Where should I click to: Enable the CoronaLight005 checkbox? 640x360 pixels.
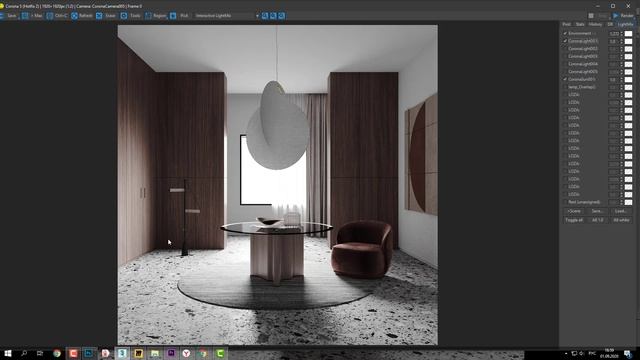(565, 72)
